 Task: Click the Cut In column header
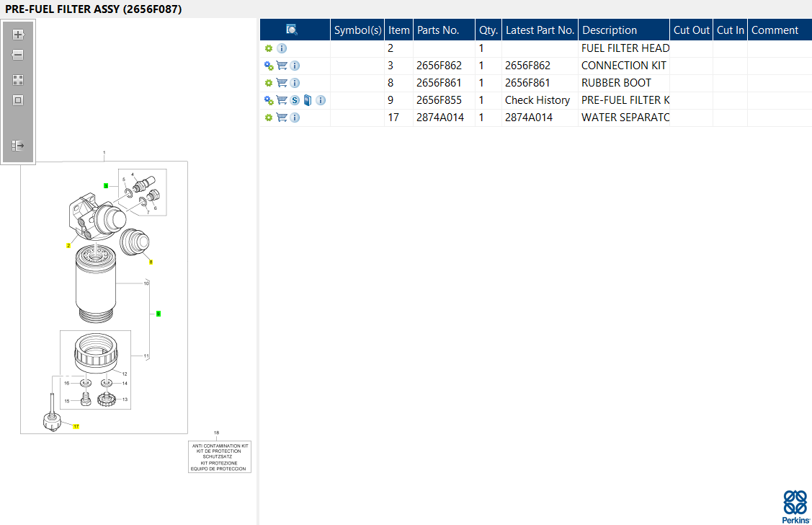click(x=730, y=30)
